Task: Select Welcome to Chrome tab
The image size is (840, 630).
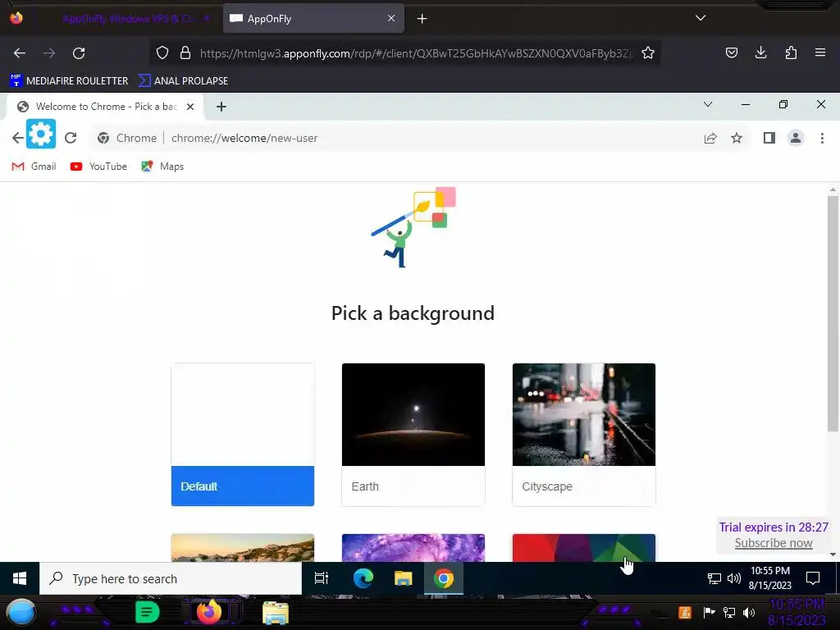Action: [105, 107]
